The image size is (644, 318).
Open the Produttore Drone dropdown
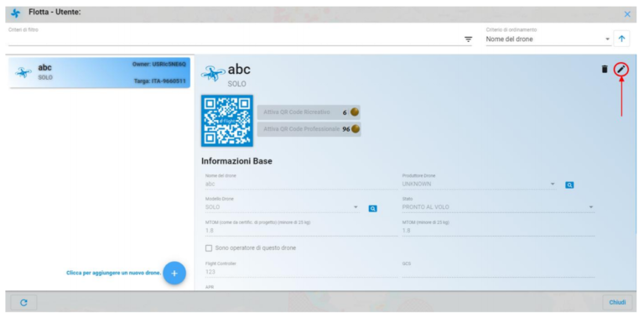[x=480, y=184]
